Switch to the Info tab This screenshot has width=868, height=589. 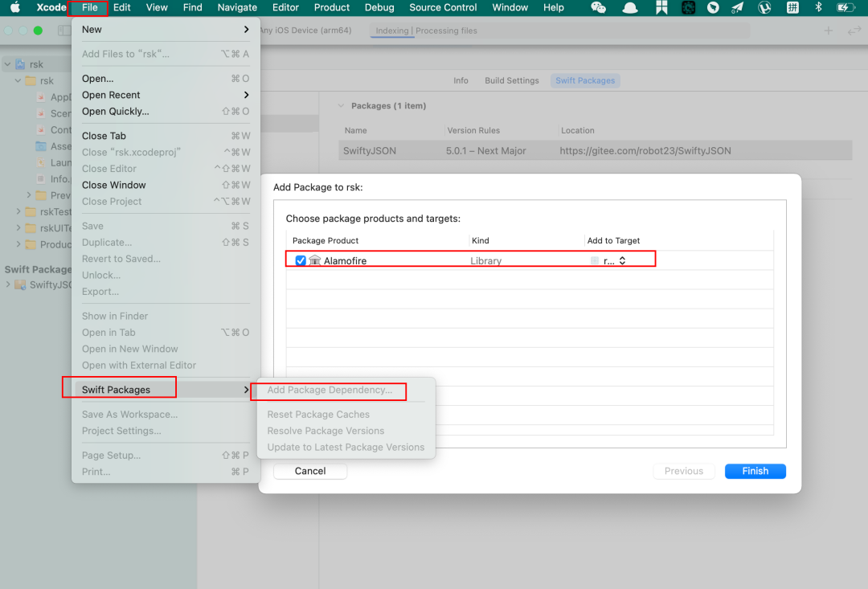461,80
